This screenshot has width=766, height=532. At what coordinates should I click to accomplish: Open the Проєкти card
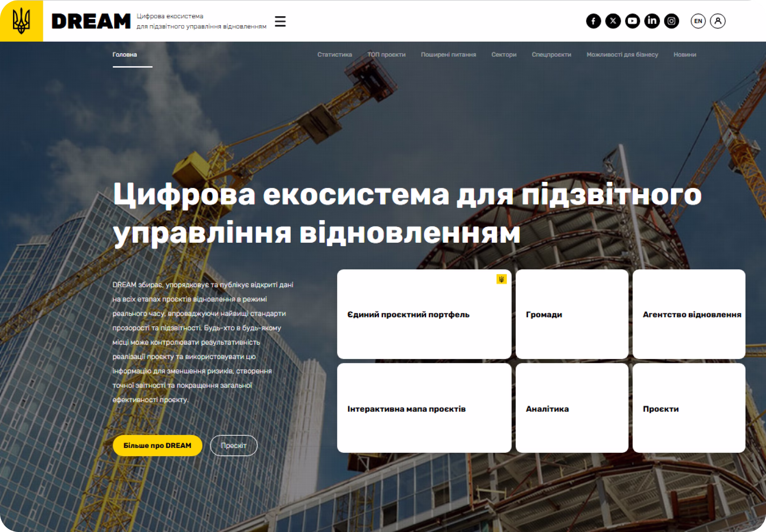tap(689, 408)
